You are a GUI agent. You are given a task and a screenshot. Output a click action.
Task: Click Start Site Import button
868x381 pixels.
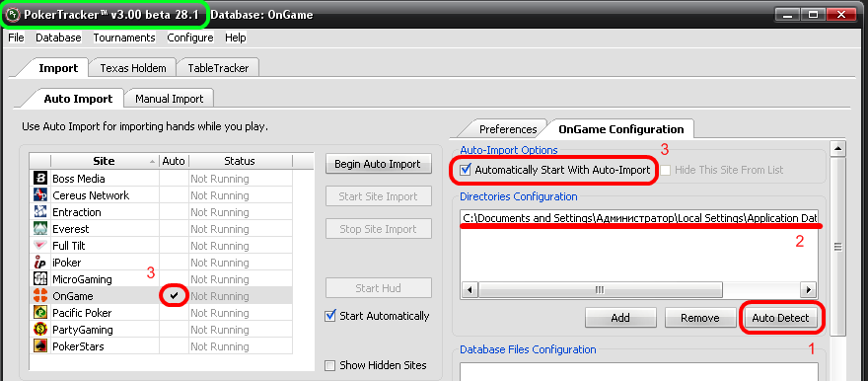pos(378,196)
